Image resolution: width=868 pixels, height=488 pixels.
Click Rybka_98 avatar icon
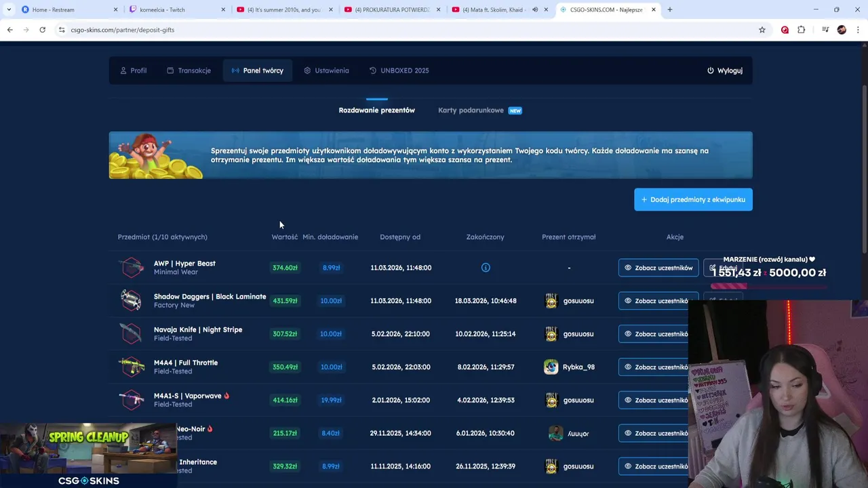click(x=551, y=367)
